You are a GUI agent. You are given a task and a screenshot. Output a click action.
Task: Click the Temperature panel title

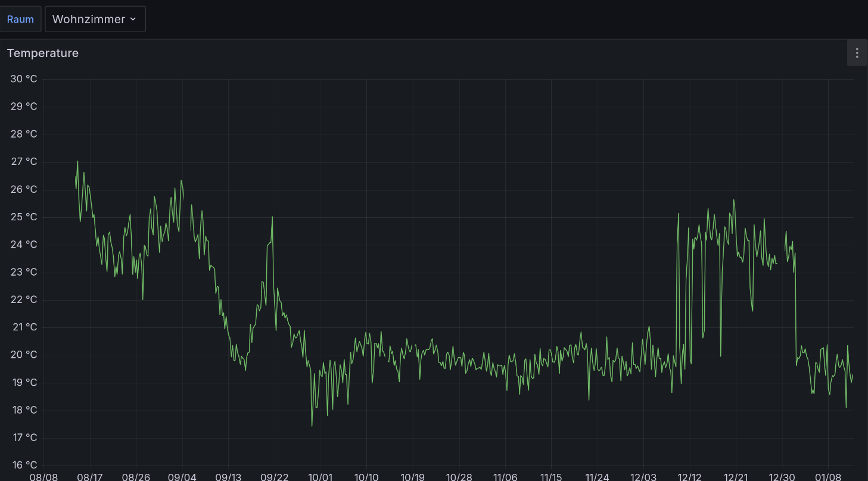43,53
